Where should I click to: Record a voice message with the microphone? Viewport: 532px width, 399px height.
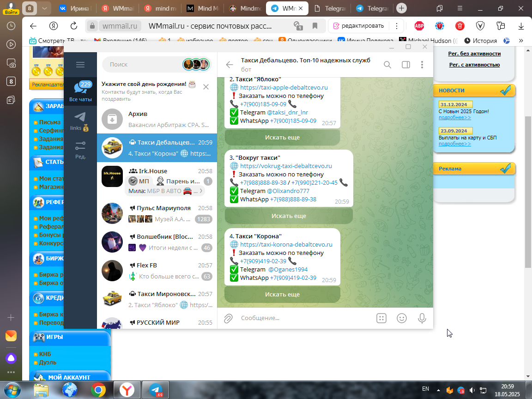(422, 318)
